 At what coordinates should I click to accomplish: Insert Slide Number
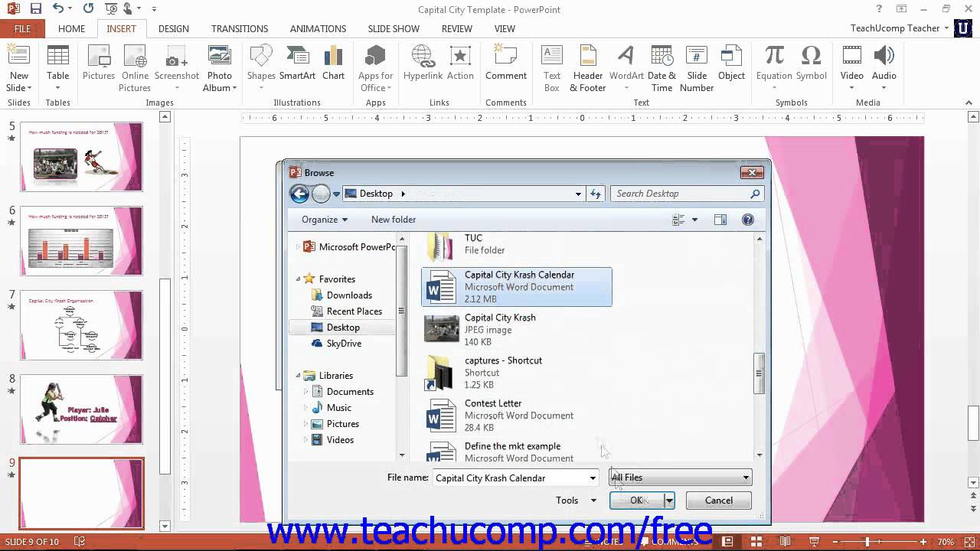tap(697, 67)
